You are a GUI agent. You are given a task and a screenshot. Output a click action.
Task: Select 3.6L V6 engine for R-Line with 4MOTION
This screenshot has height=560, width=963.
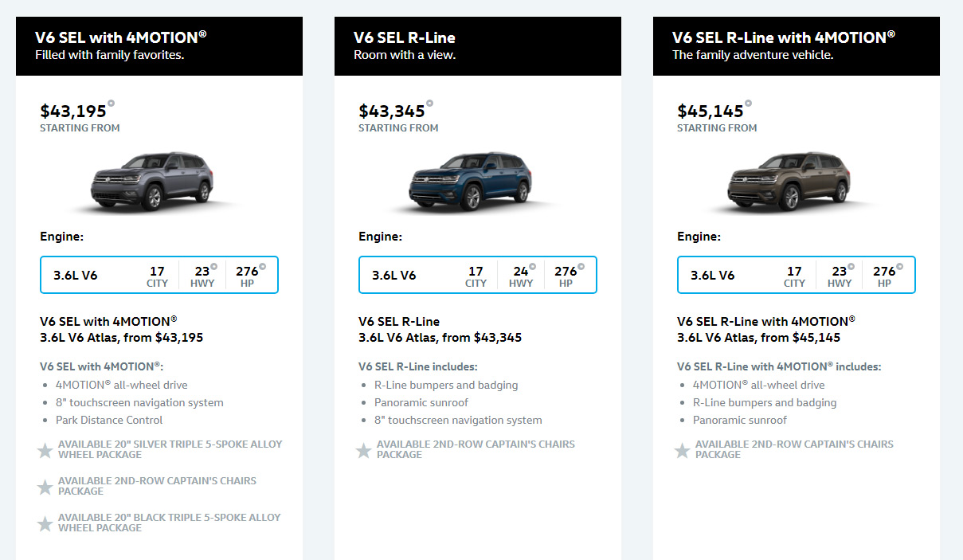pos(797,275)
